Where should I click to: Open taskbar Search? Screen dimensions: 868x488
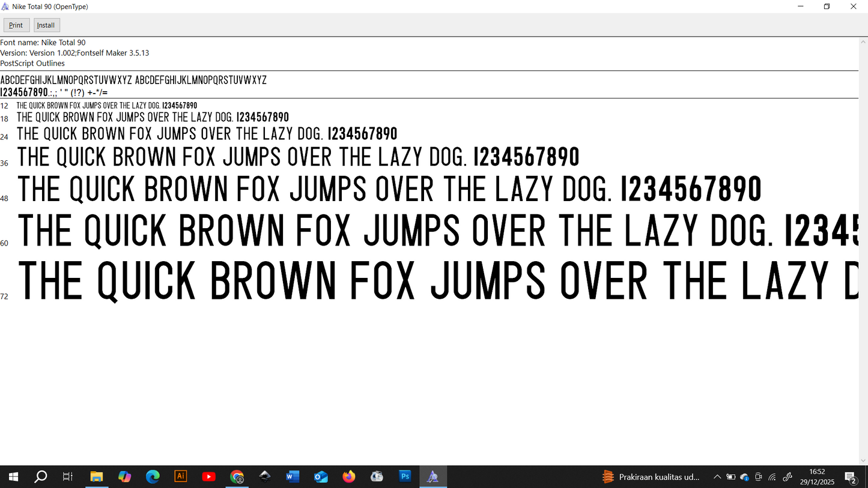coord(41,477)
